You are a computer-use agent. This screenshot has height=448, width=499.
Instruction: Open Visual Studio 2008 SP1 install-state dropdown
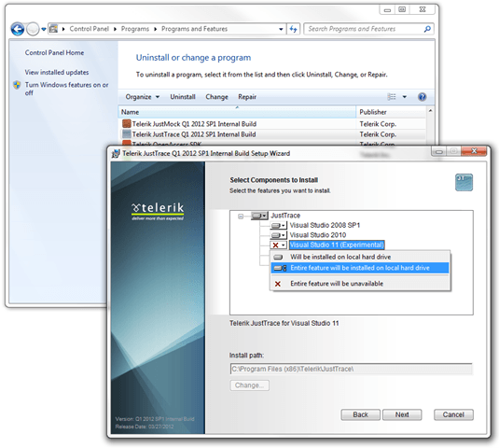[279, 226]
